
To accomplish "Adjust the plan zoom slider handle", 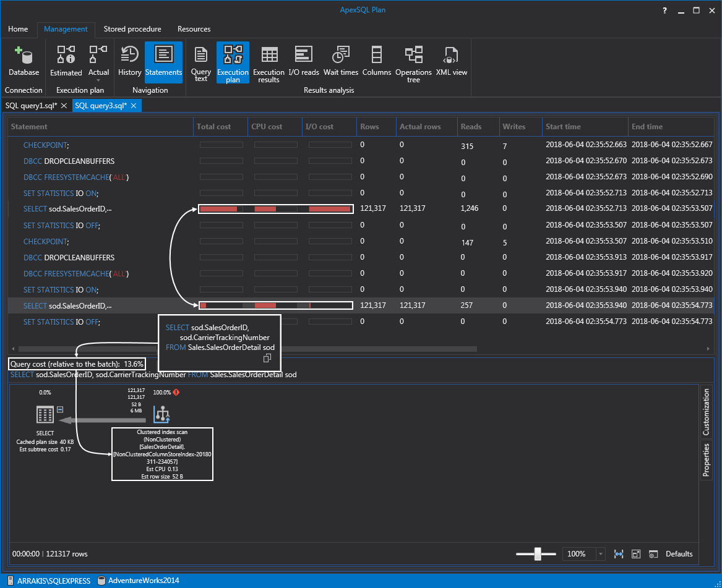I will click(x=538, y=554).
